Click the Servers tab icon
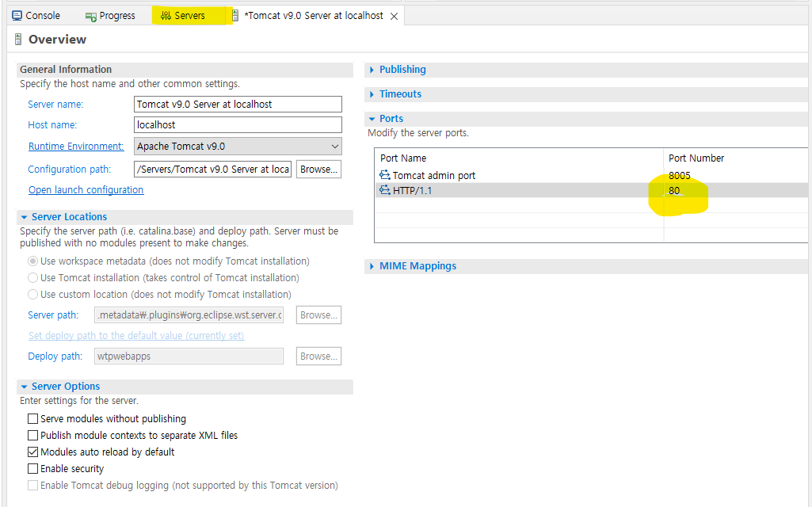812x507 pixels. (x=166, y=16)
